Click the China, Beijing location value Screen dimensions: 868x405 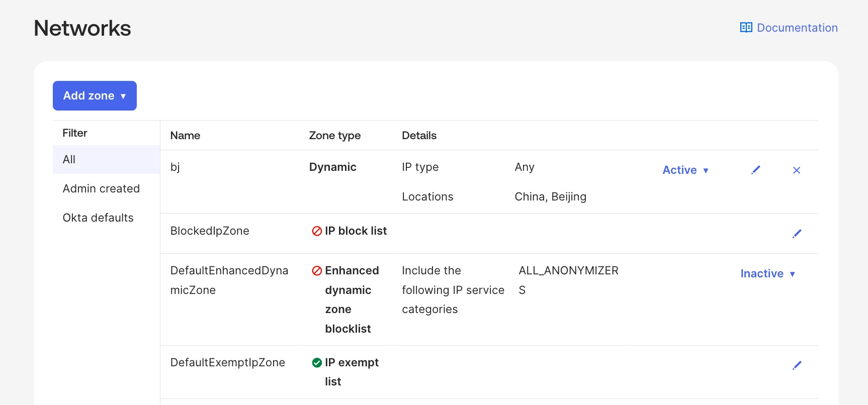550,197
